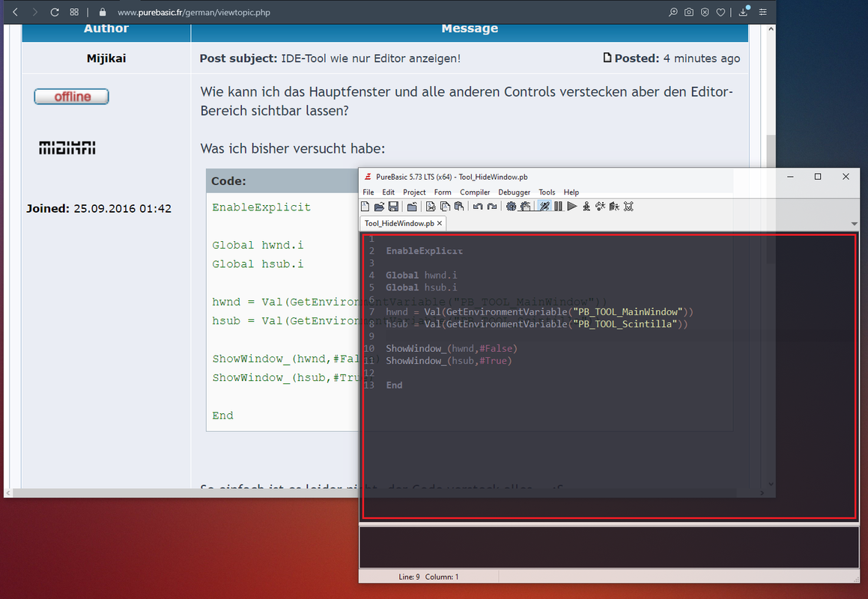
Task: Click the browser vertical scrollbar thumb
Action: [771, 150]
